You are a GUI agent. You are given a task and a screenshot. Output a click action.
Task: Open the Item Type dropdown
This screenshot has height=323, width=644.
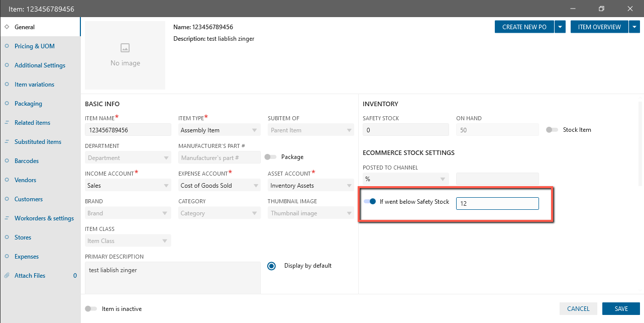click(220, 130)
